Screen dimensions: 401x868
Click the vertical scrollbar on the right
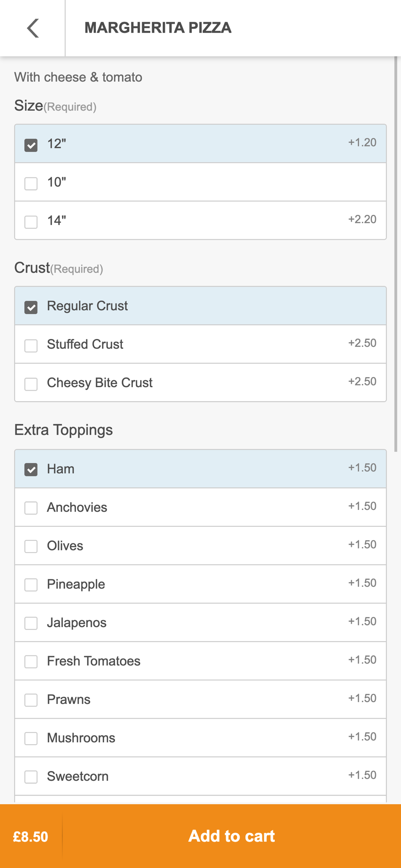click(396, 254)
